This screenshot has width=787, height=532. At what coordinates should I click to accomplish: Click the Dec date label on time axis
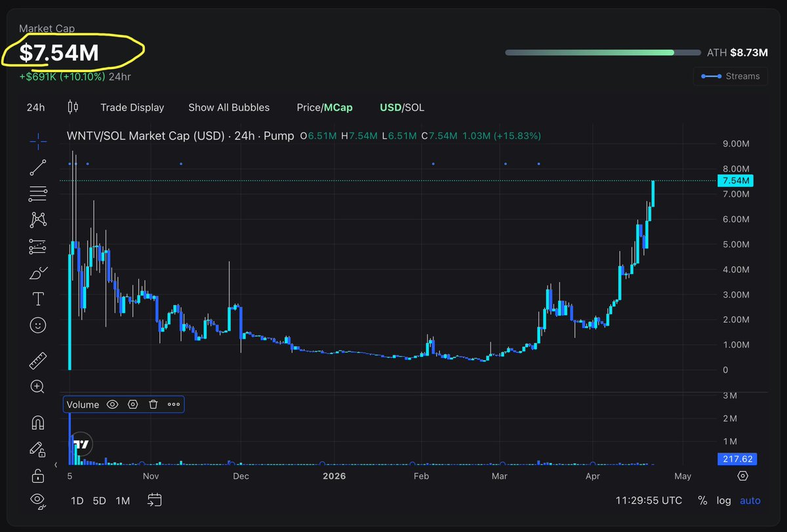click(x=241, y=476)
